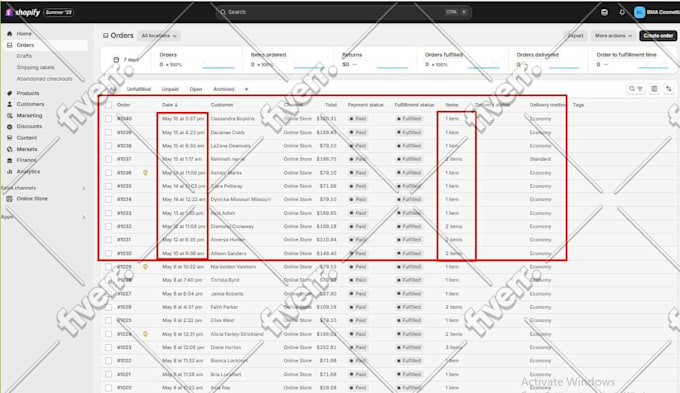Select order #1035 checkbox
The image size is (680, 393).
pos(108,186)
